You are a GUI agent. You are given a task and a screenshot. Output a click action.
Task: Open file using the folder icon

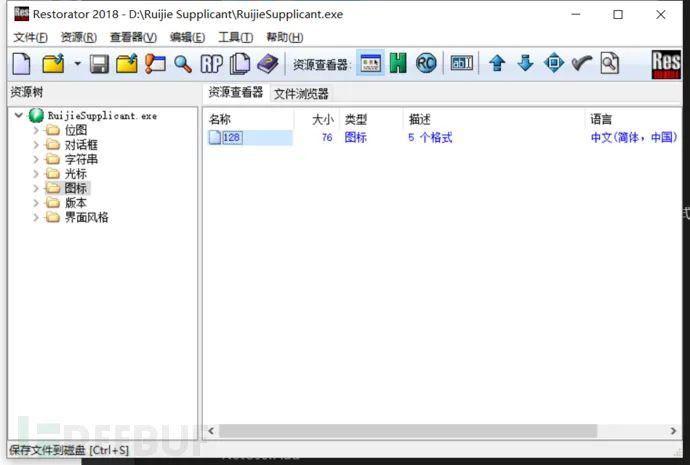pos(53,64)
